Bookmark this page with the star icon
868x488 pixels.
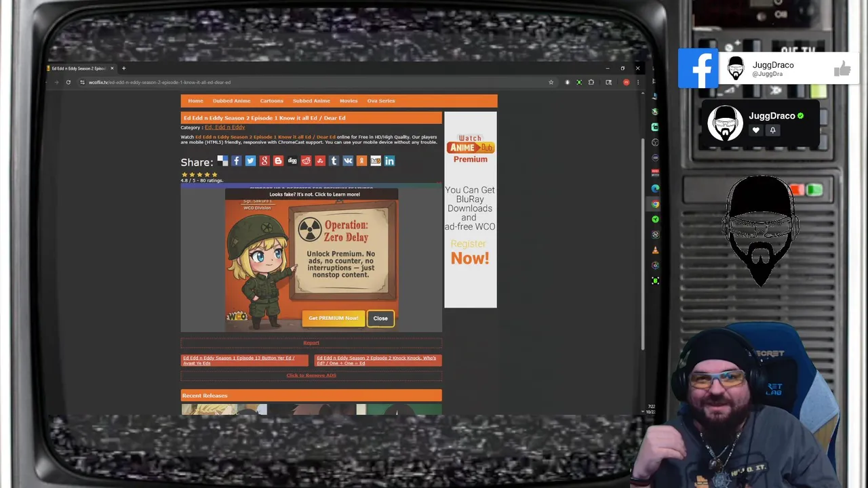point(551,82)
